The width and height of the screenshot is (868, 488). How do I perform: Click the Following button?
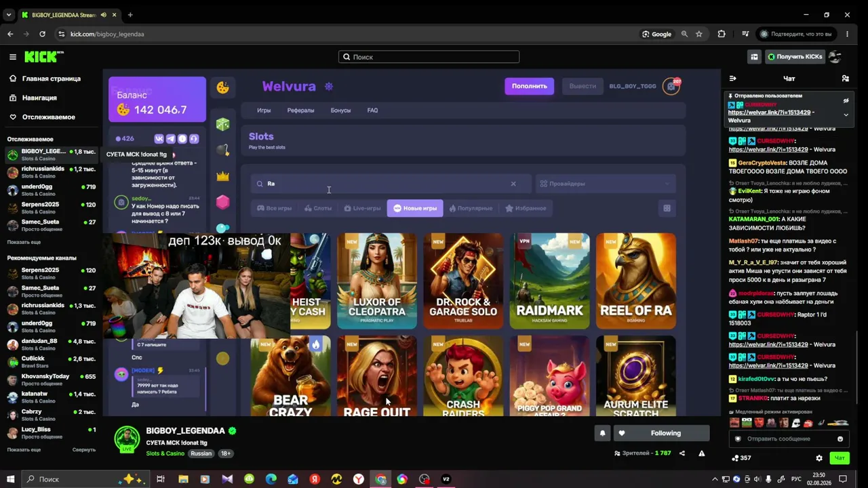click(661, 433)
